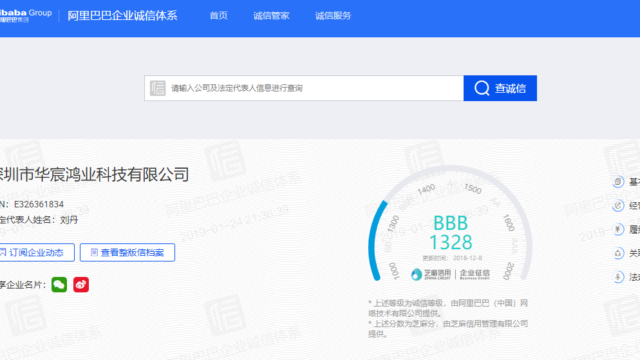Screen dimensions: 640x360
Task: Click the second sidebar icon (经营)
Action: 618,205
